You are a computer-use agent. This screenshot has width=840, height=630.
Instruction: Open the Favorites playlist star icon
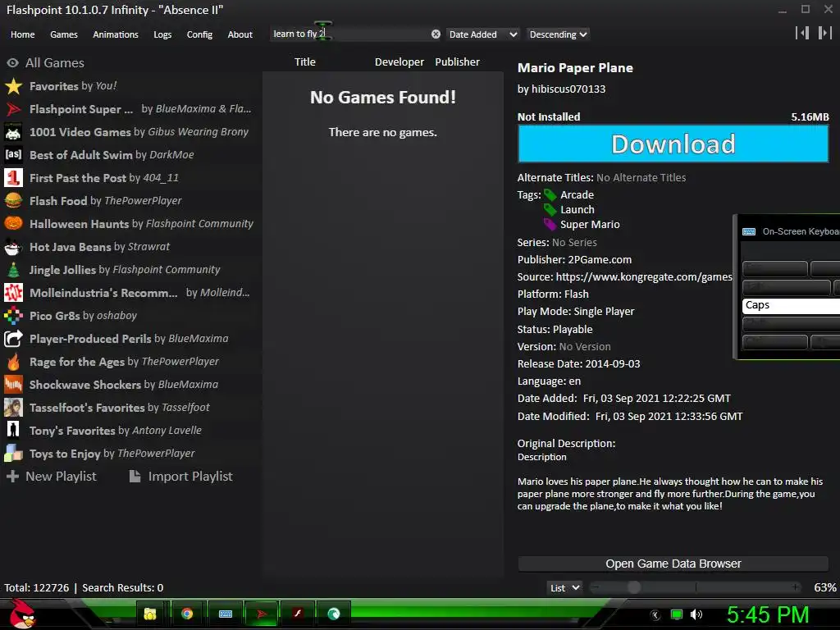(x=13, y=86)
